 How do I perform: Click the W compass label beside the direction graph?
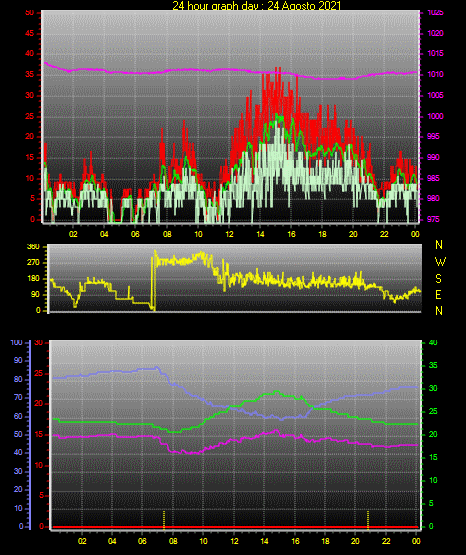point(440,262)
